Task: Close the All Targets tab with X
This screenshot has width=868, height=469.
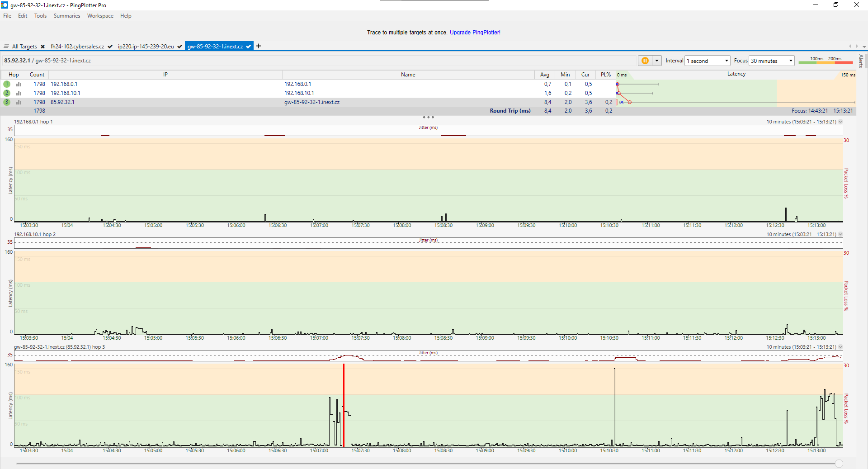Action: click(x=42, y=47)
